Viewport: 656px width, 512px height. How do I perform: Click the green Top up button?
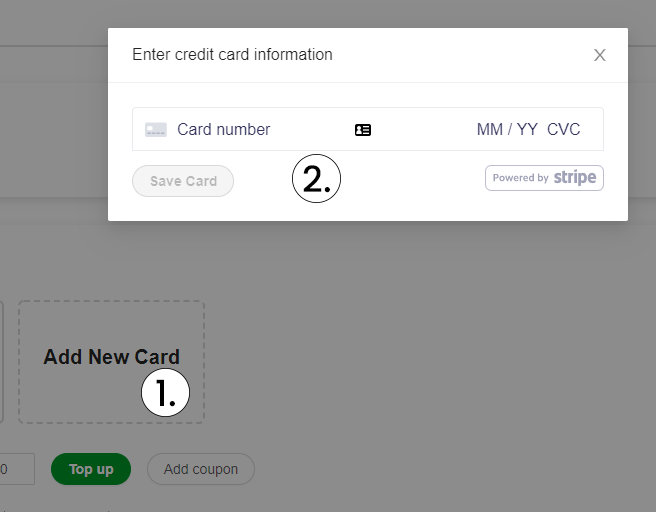[91, 469]
